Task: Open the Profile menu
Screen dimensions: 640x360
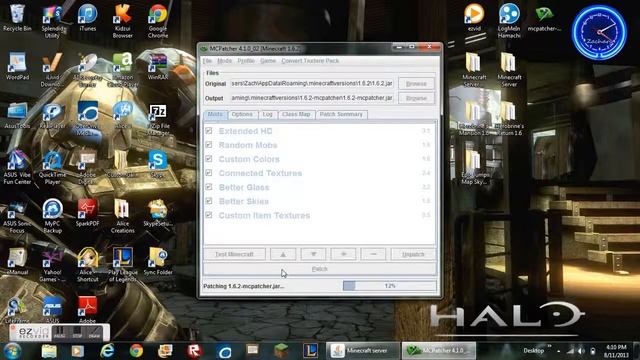Action: coord(246,61)
